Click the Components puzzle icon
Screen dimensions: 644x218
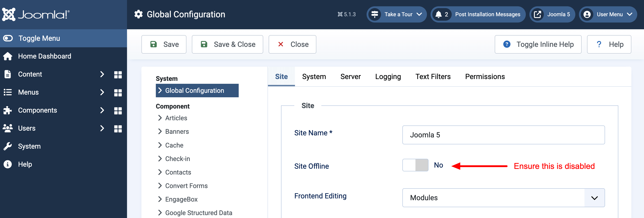pyautogui.click(x=8, y=110)
